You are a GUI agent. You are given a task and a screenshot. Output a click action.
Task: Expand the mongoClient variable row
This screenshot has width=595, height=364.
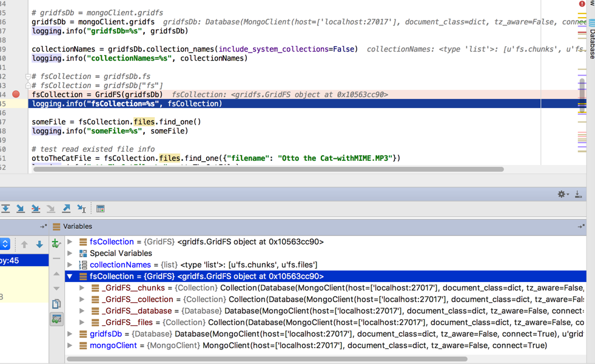click(x=70, y=345)
